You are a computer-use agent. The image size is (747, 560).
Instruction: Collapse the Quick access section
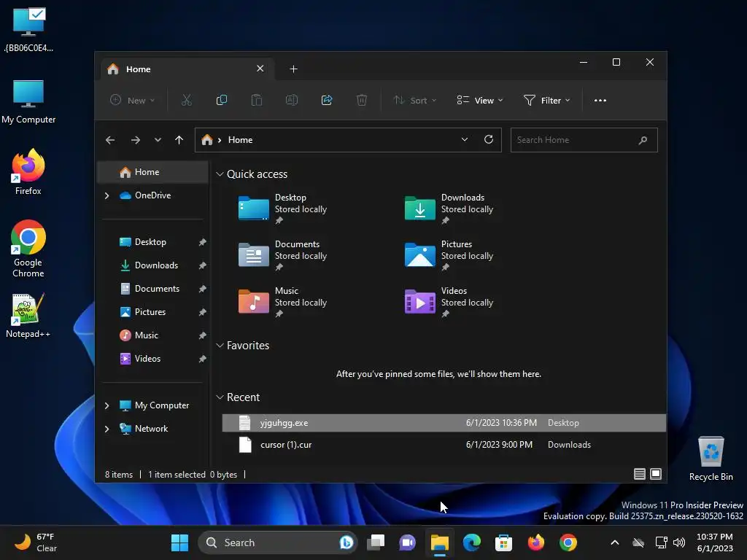pos(220,174)
